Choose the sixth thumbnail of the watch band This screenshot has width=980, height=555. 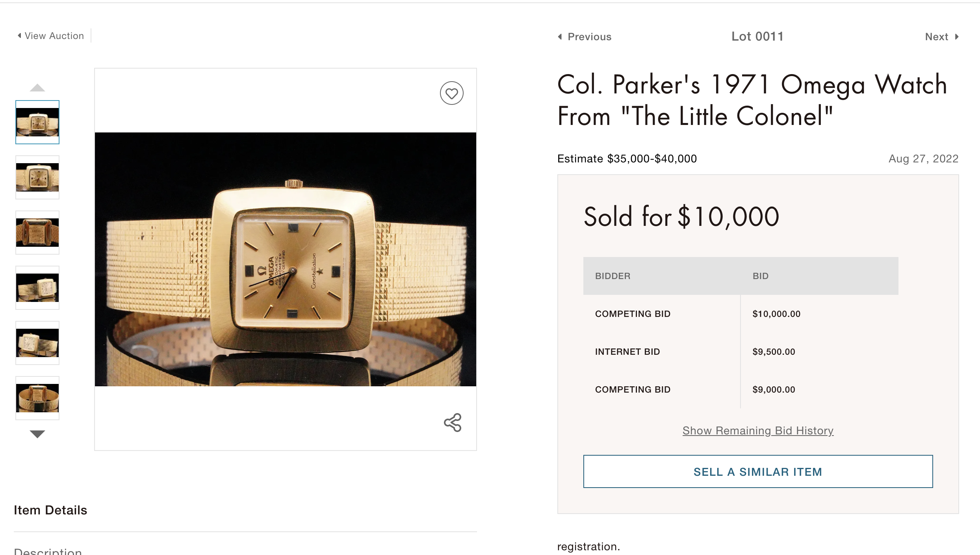tap(37, 398)
